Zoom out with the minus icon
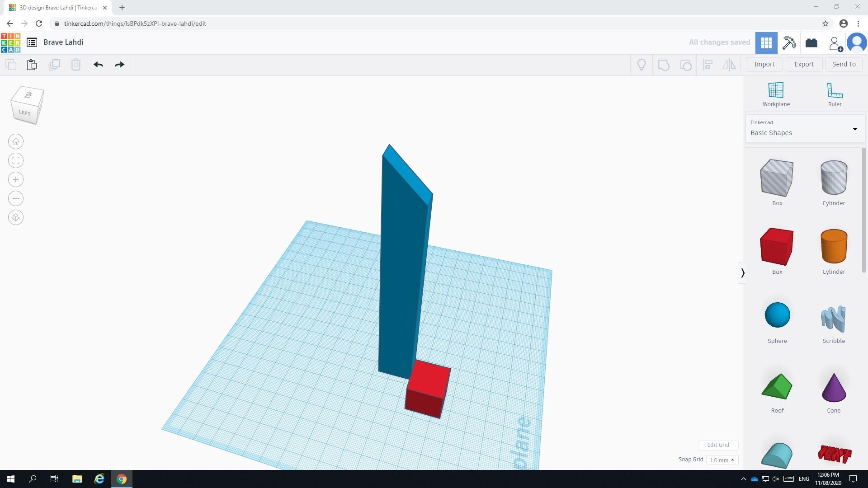The image size is (868, 488). click(16, 199)
